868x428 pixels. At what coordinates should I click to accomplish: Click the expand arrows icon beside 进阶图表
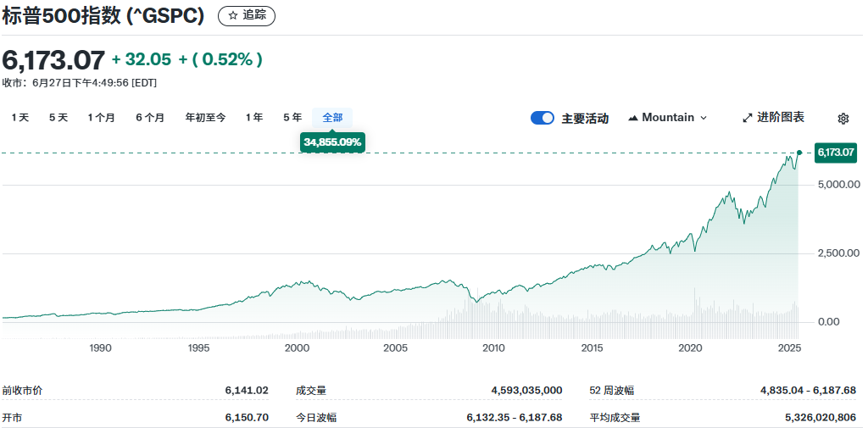[x=748, y=117]
